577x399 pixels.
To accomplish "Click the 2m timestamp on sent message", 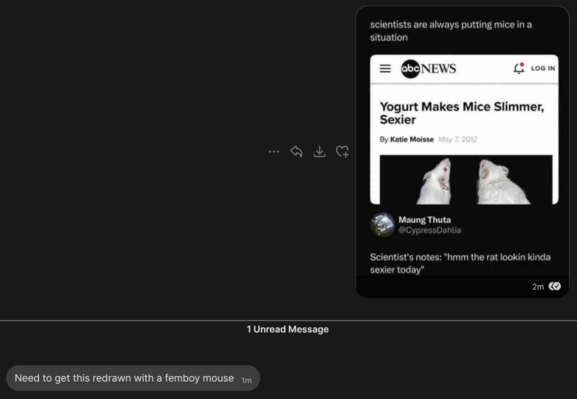I will [538, 287].
